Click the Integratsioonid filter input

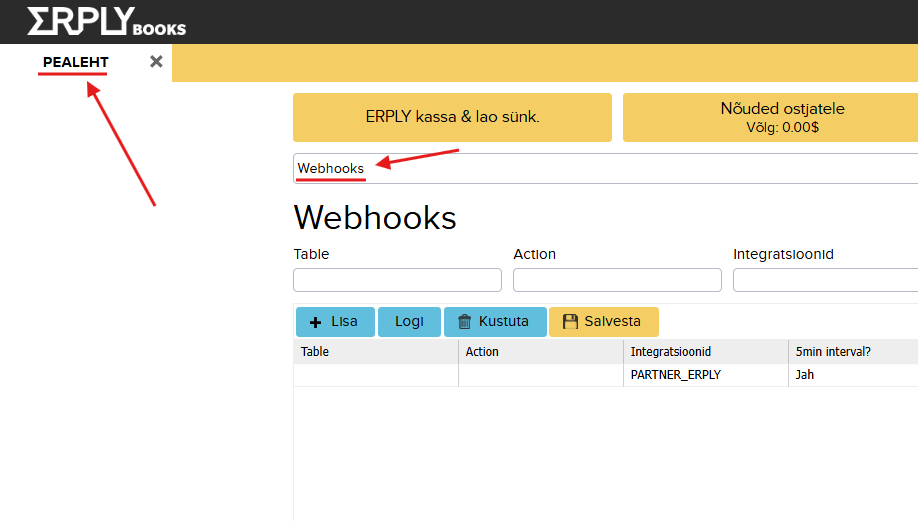[825, 280]
